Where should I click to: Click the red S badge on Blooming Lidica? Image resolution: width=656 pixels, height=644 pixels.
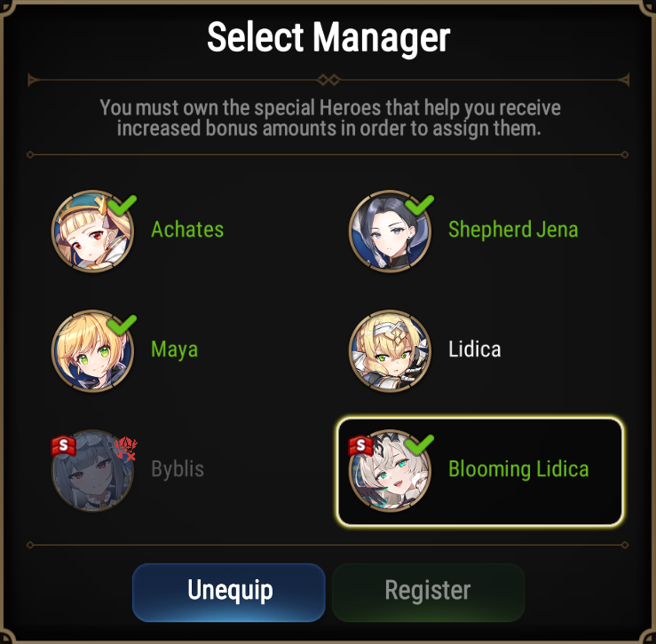coord(360,446)
